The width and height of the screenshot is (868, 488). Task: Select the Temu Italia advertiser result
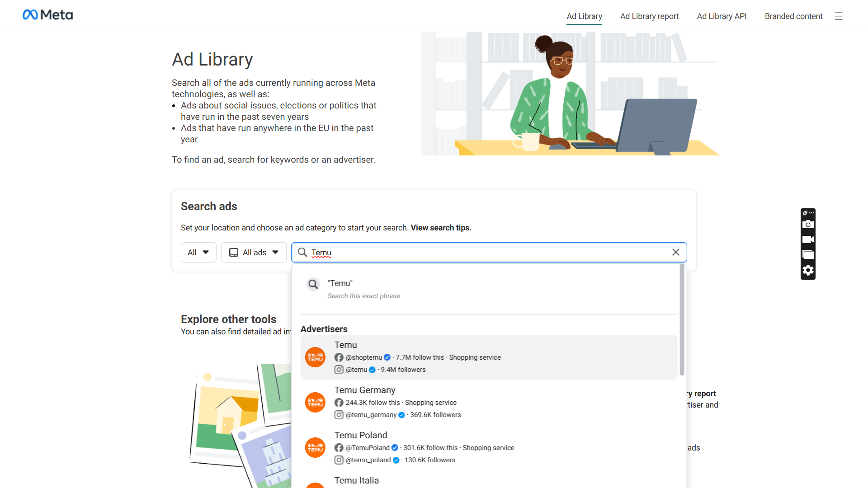(489, 480)
